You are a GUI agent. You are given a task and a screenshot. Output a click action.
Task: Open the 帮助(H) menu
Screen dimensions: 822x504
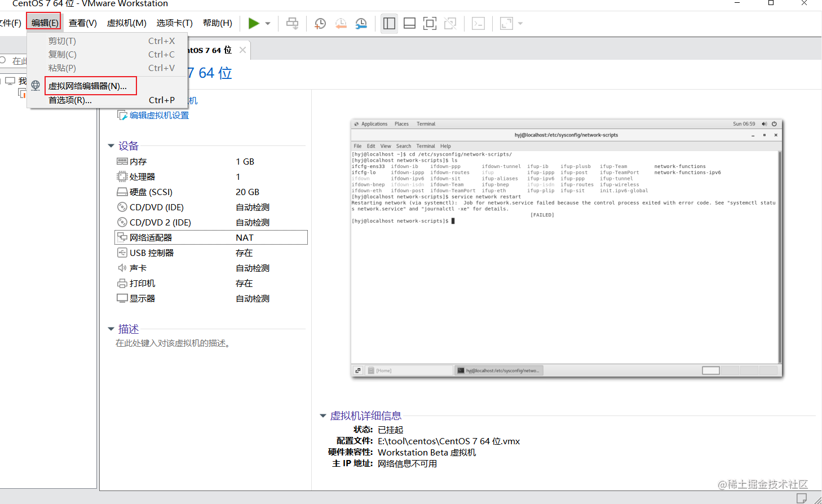coord(218,23)
